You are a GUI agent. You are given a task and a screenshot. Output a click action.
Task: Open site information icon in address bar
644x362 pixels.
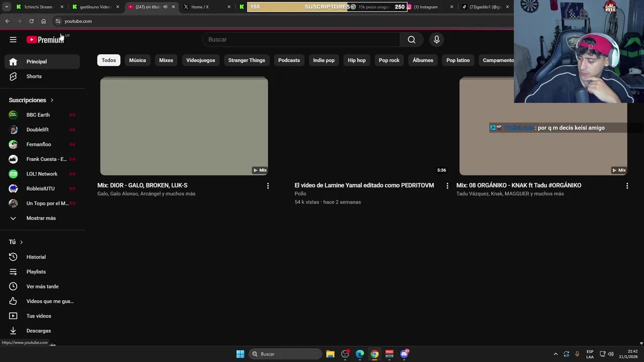(x=58, y=21)
